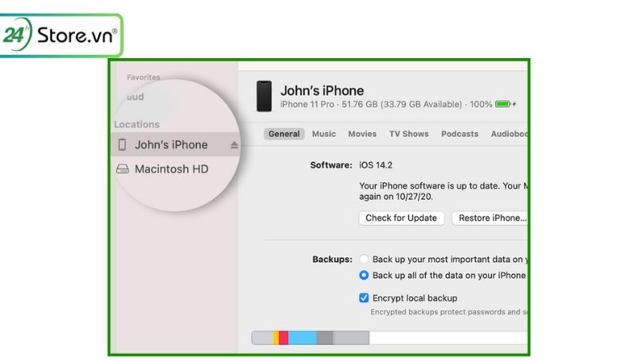Select Macintosh HD in sidebar
638x364 pixels.
[x=171, y=169]
